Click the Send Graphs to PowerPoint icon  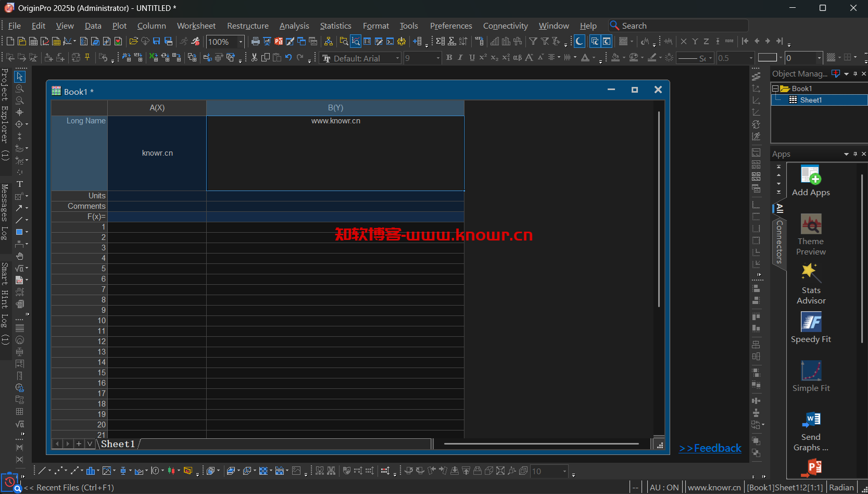point(279,41)
